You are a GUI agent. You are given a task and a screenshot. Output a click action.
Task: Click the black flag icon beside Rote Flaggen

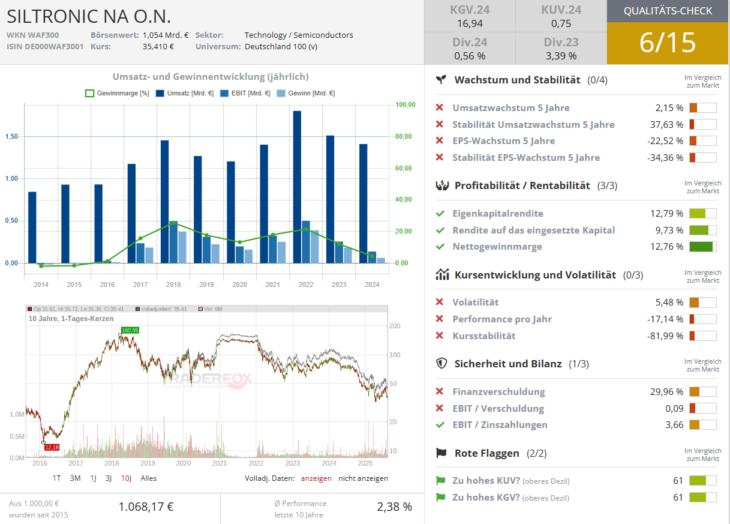pyautogui.click(x=441, y=453)
